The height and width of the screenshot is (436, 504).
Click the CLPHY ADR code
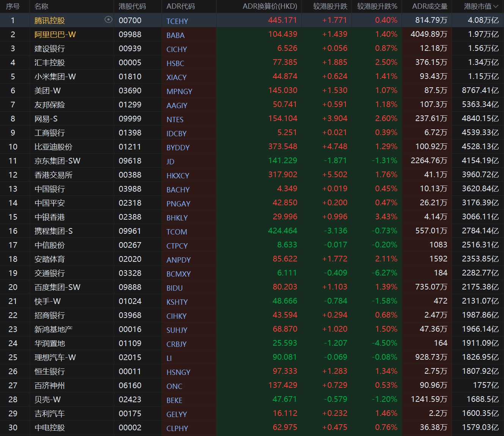coord(177,428)
